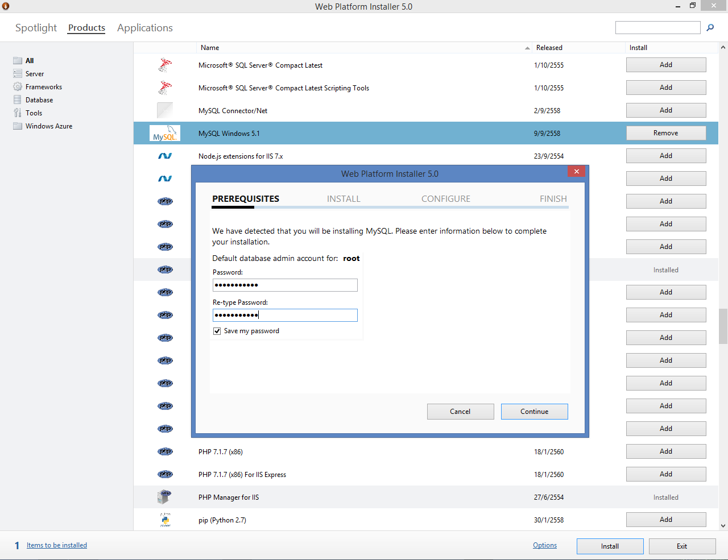Sort the list by the Name column header
This screenshot has width=728, height=560.
coord(364,48)
